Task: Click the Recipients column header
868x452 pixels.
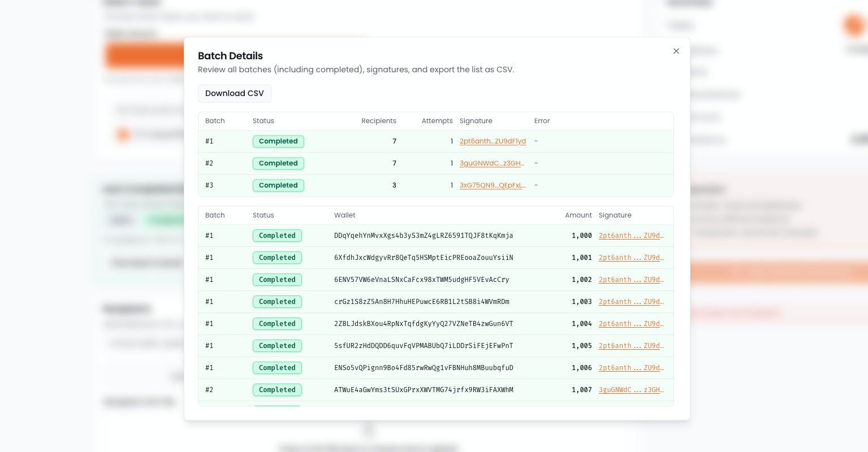Action: pyautogui.click(x=378, y=121)
